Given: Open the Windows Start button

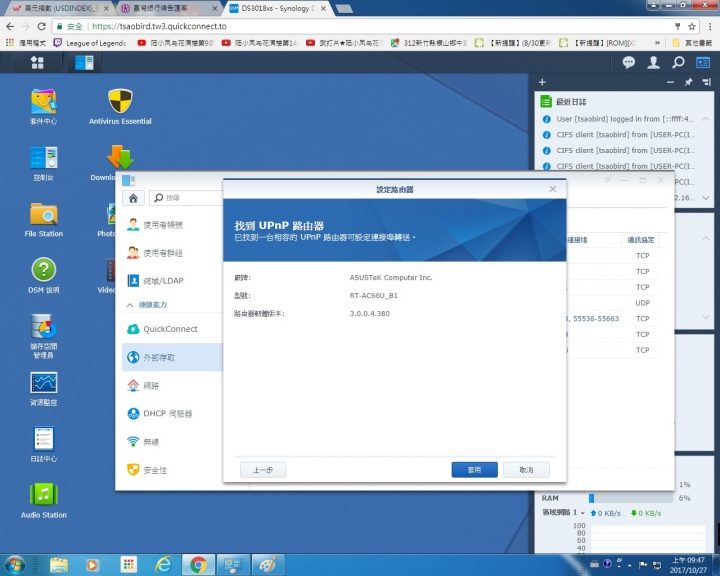Looking at the screenshot, I should [14, 565].
